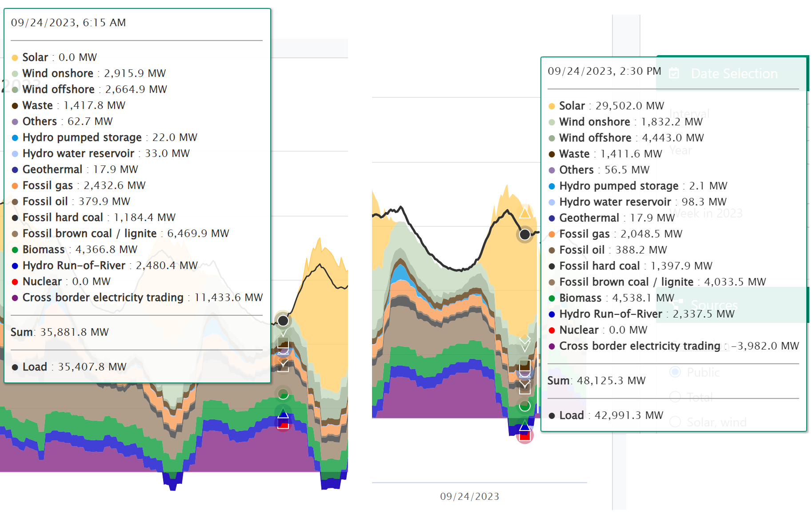812x519 pixels.
Task: Click the black Load marker at 6:15 AM
Action: (x=283, y=320)
